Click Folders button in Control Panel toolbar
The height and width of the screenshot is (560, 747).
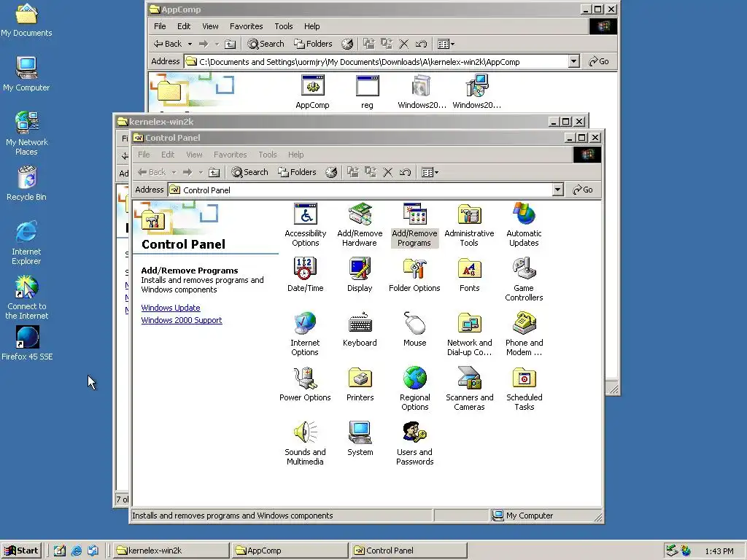[x=298, y=172]
